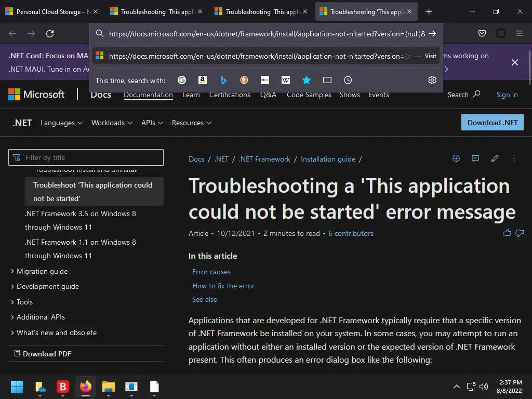
Task: Go to Certifications section
Action: 230,95
